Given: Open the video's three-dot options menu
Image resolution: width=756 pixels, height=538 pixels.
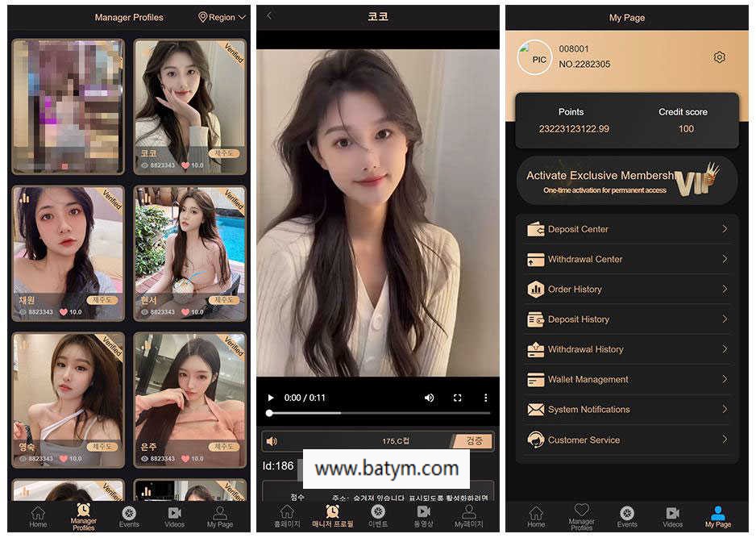Looking at the screenshot, I should (x=485, y=398).
